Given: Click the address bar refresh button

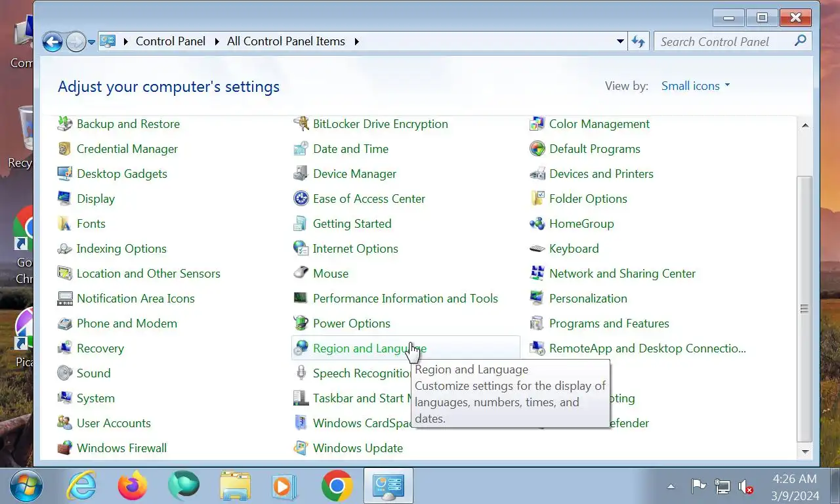Looking at the screenshot, I should tap(638, 41).
